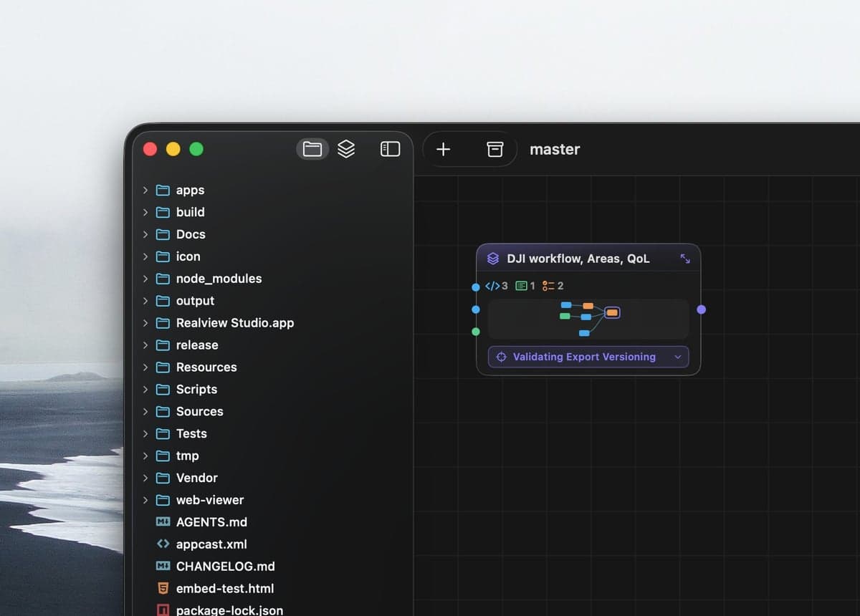Click the mini graph preview thumbnail
This screenshot has height=616, width=860.
coord(588,319)
